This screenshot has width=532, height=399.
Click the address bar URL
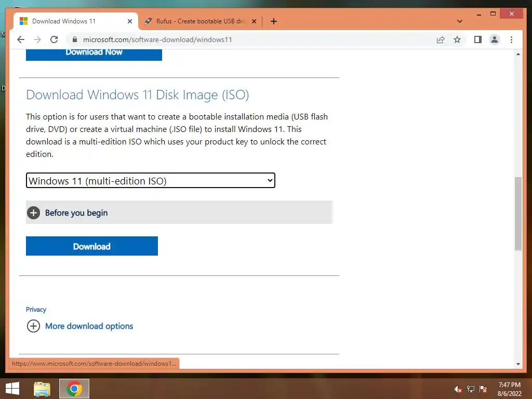157,39
